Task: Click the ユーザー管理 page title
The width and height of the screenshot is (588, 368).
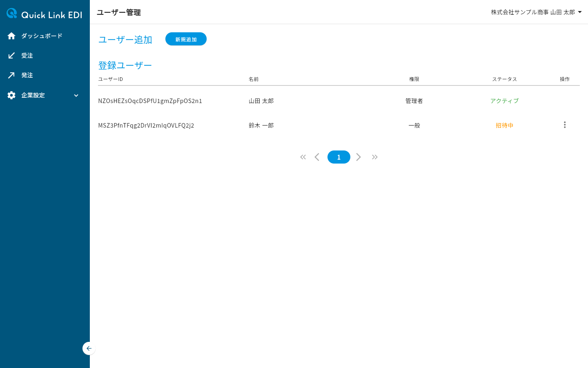Action: pos(119,13)
